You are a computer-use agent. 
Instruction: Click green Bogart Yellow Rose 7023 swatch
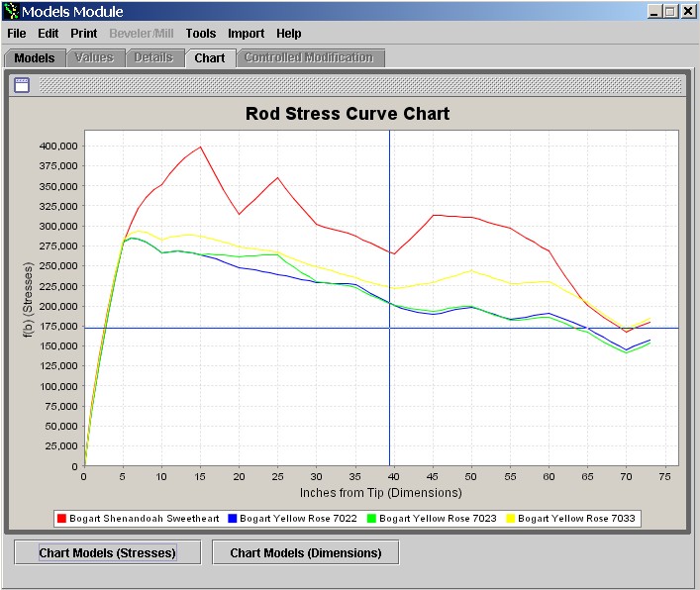coord(371,518)
